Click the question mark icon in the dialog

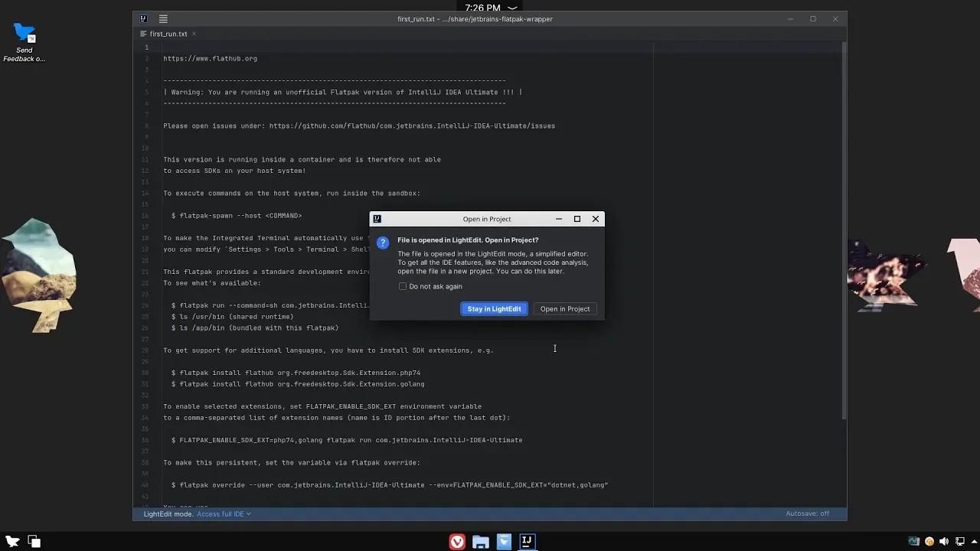point(383,242)
